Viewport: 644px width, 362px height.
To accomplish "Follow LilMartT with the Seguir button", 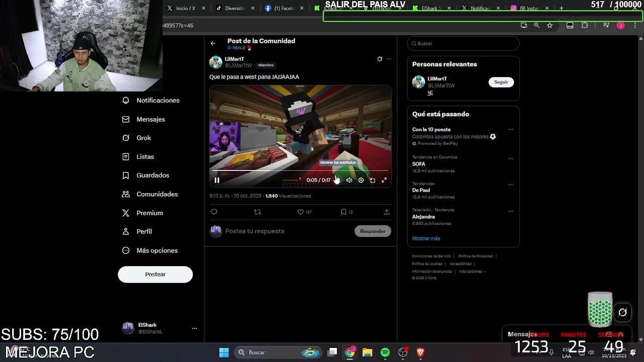I will coord(501,82).
